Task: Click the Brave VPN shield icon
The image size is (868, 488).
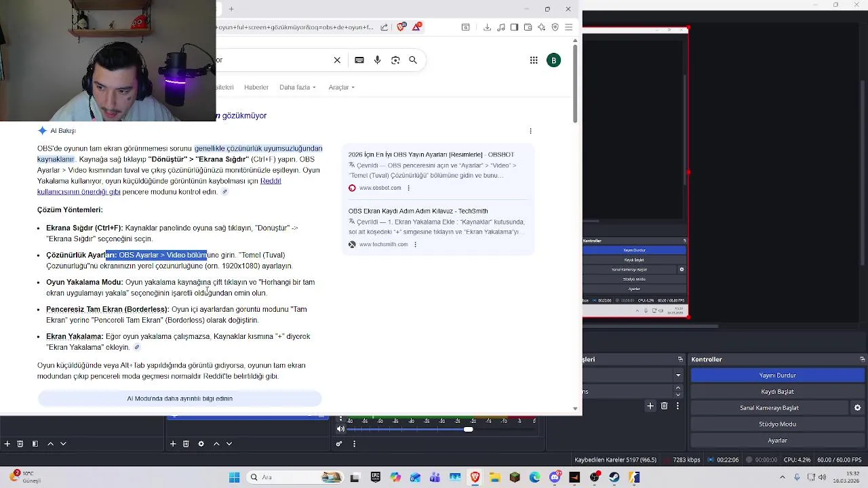Action: click(555, 27)
